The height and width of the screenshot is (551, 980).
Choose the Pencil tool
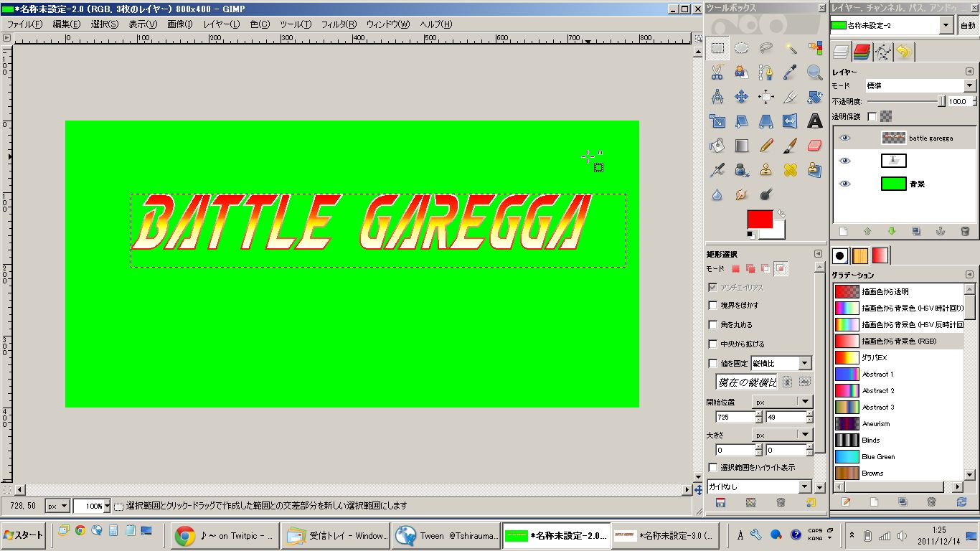click(766, 146)
